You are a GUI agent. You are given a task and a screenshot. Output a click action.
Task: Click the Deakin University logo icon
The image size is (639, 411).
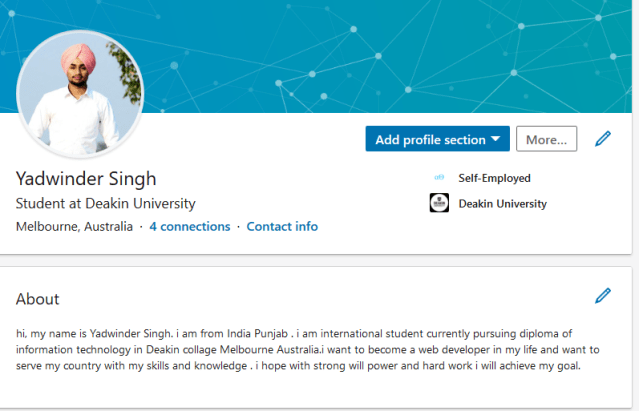(439, 204)
